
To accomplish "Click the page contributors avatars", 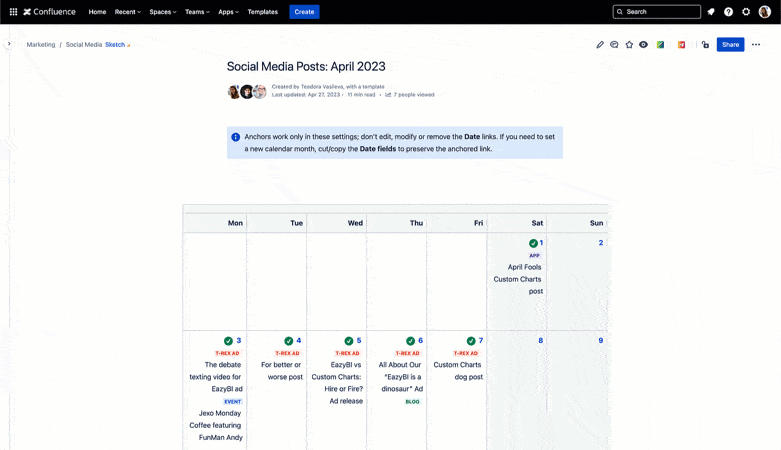I will (247, 92).
